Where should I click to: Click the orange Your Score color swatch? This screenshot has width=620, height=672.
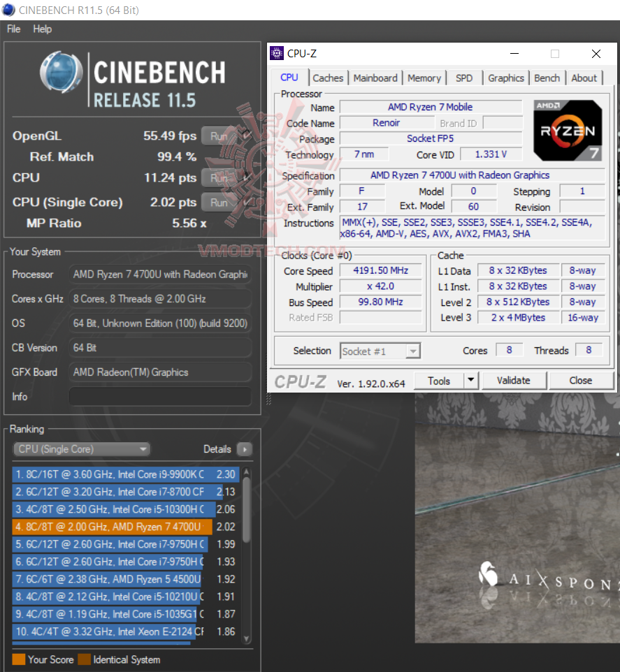[x=18, y=659]
